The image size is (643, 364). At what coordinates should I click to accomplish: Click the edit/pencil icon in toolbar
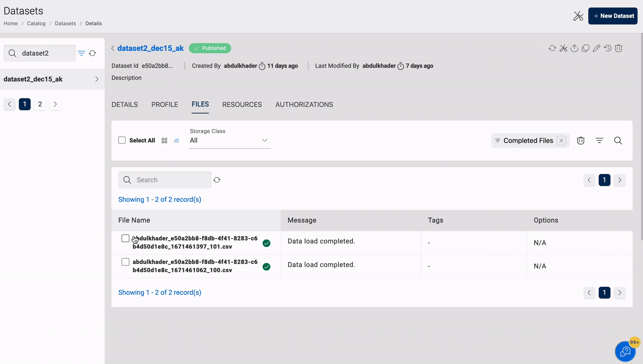597,48
